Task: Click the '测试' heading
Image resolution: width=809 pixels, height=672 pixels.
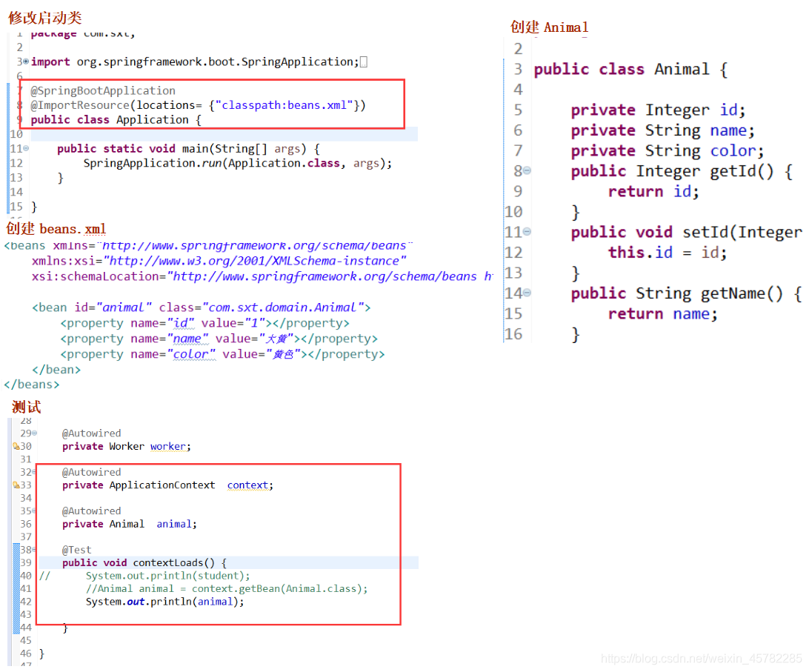Action: click(x=27, y=407)
